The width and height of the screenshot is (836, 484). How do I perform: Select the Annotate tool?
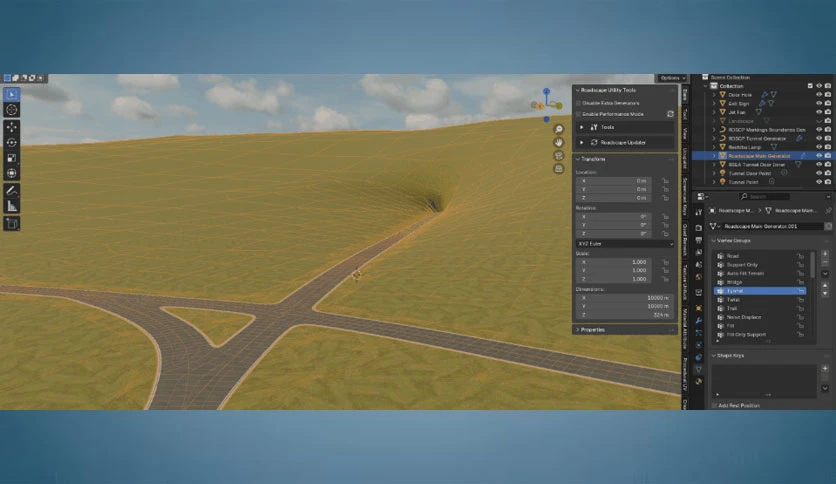coord(11,191)
